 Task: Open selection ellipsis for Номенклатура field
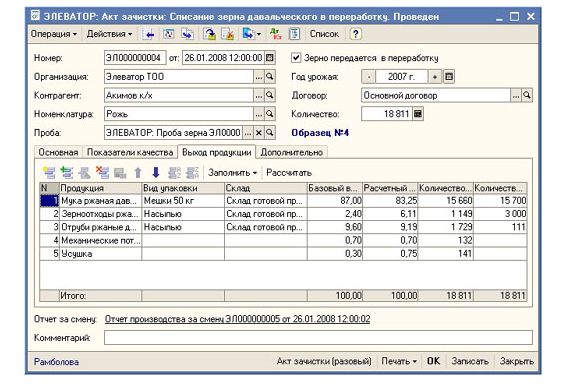tap(258, 114)
